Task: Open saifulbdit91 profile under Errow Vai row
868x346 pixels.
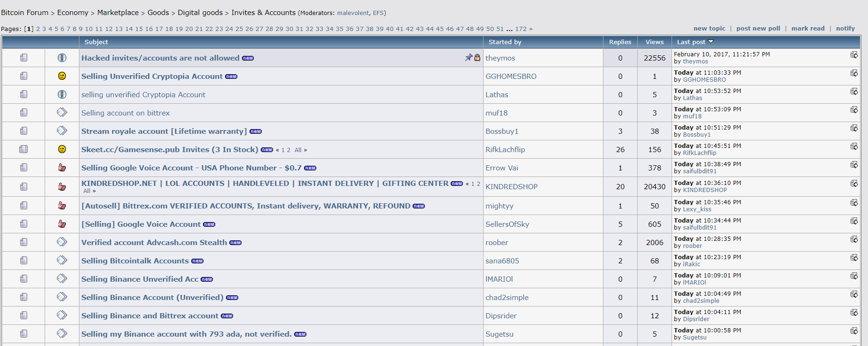Action: [700, 171]
